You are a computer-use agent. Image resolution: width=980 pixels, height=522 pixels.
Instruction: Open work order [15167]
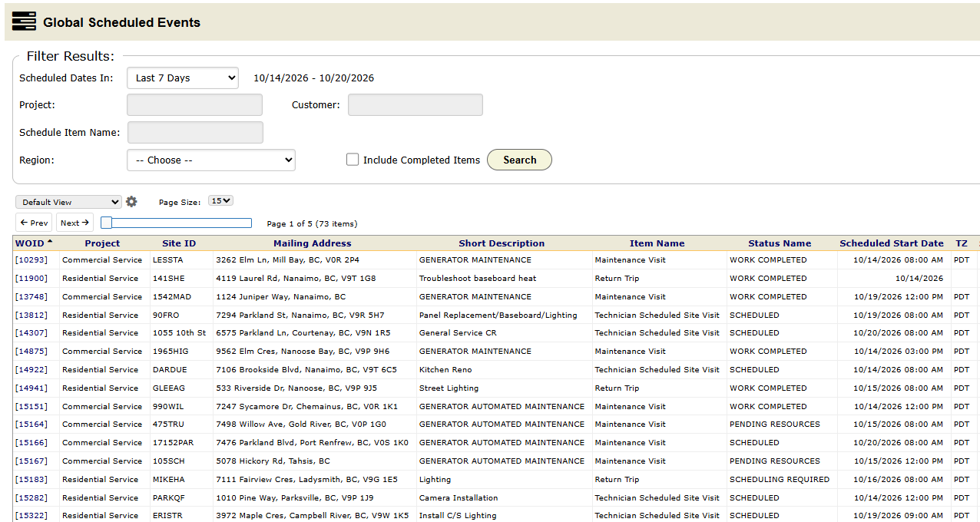[31, 461]
